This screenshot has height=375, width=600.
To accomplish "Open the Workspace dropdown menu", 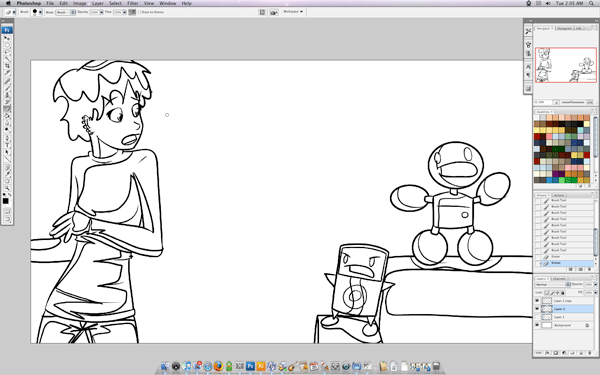I will point(293,12).
